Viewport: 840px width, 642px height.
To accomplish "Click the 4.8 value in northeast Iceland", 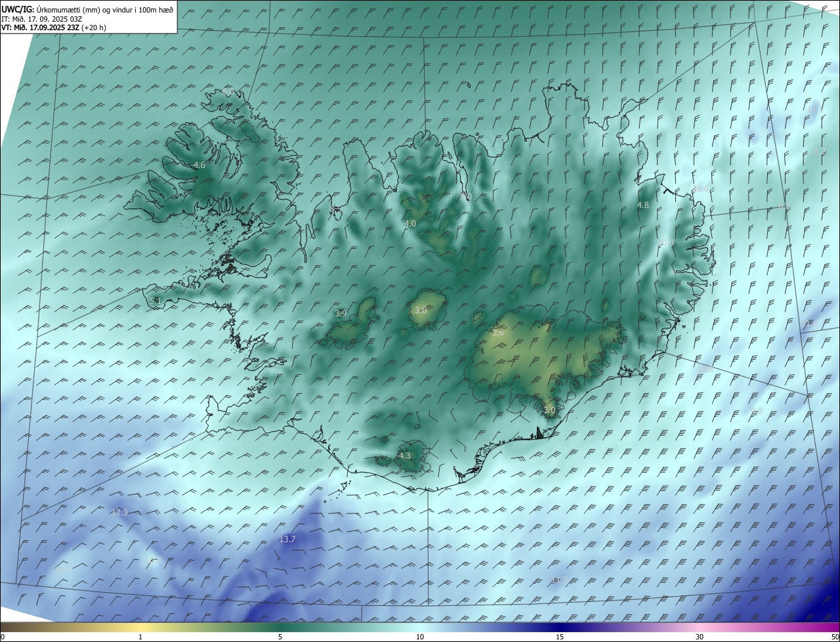I will pos(643,205).
